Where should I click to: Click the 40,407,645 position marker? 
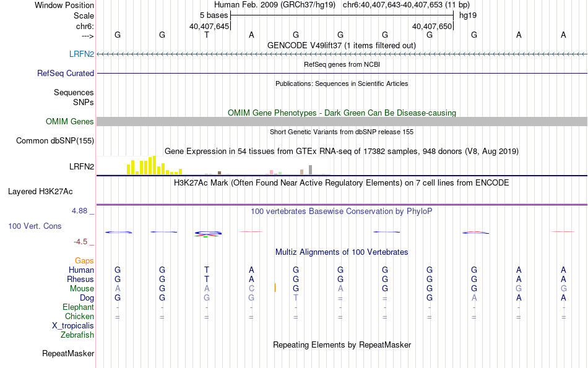coord(209,26)
